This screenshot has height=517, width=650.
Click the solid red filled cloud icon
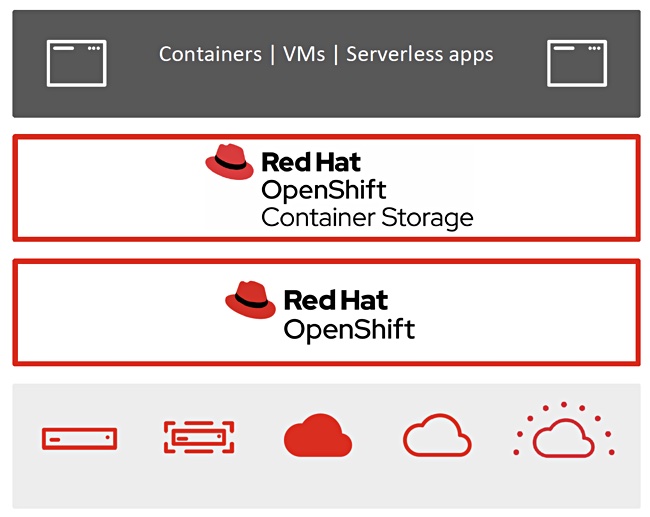[x=318, y=435]
